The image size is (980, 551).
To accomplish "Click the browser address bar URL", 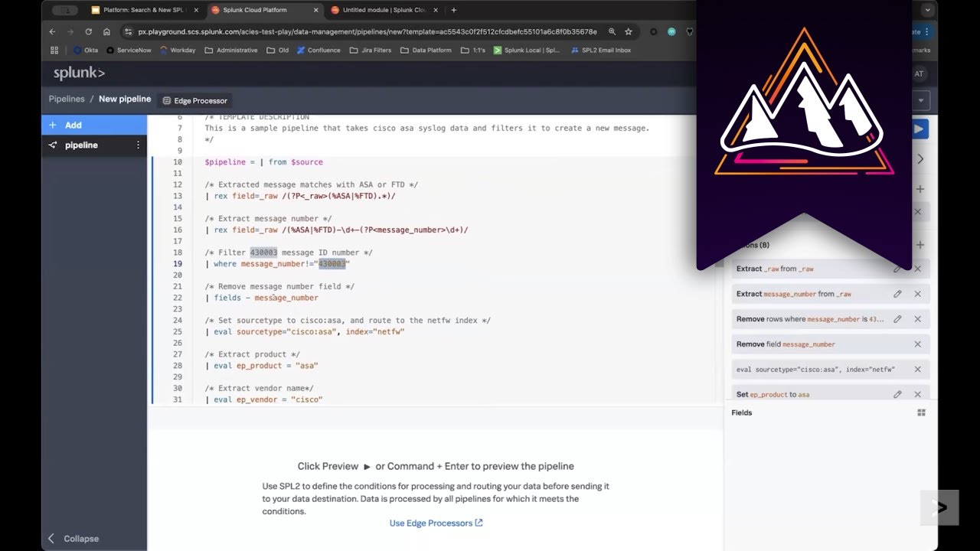I will click(367, 31).
